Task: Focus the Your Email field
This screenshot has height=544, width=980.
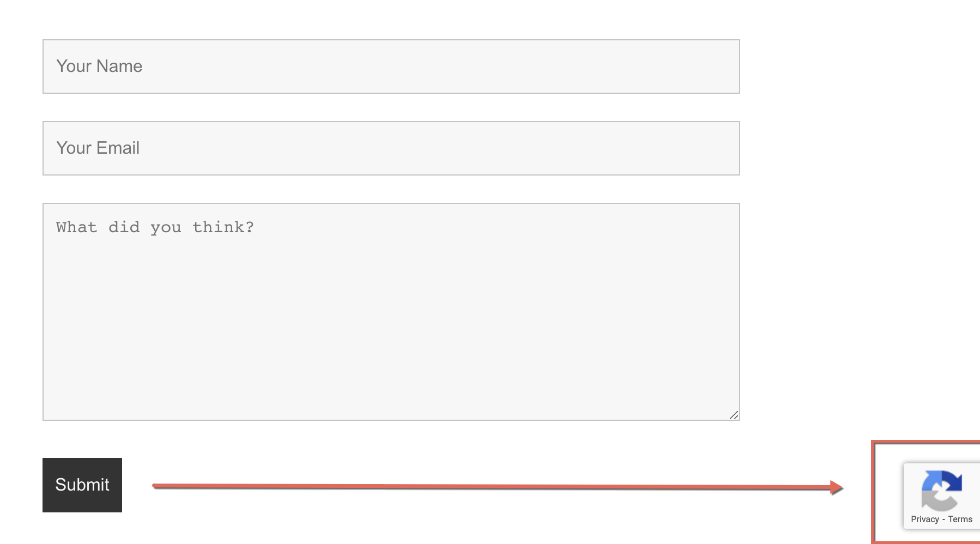Action: click(x=391, y=148)
